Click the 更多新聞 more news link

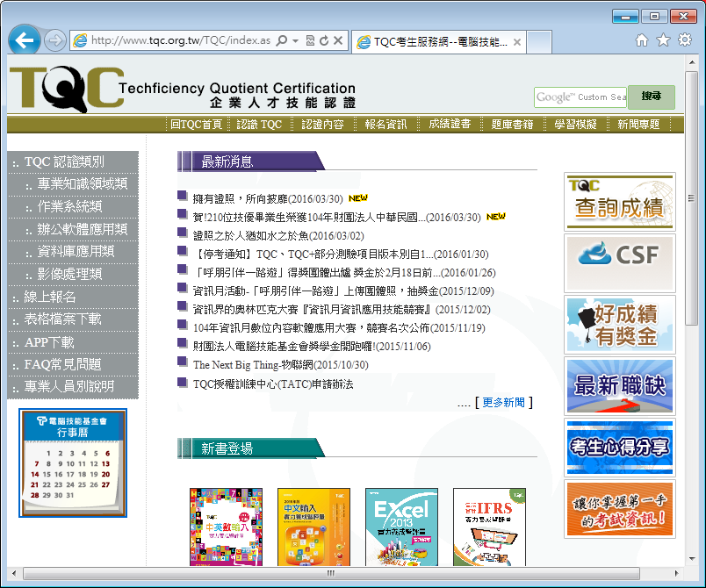503,402
